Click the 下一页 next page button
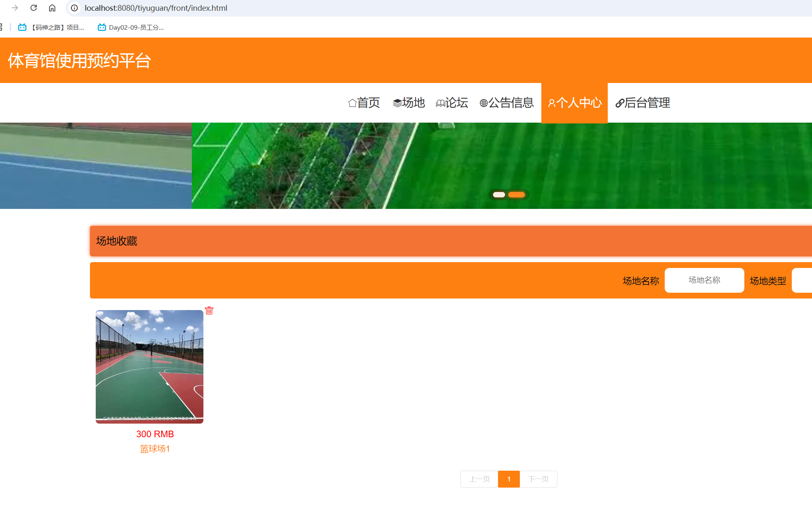The width and height of the screenshot is (812, 526). [x=538, y=479]
